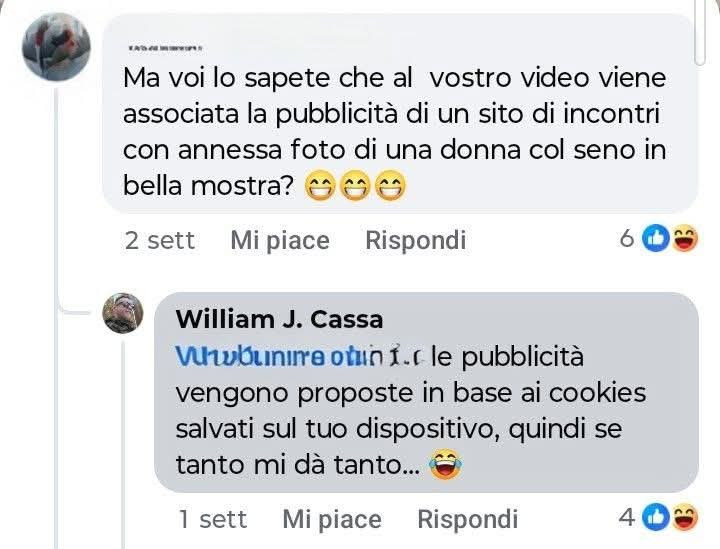Screen dimensions: 720x549
Task: Show who reacted via the 4 count
Action: (x=627, y=517)
